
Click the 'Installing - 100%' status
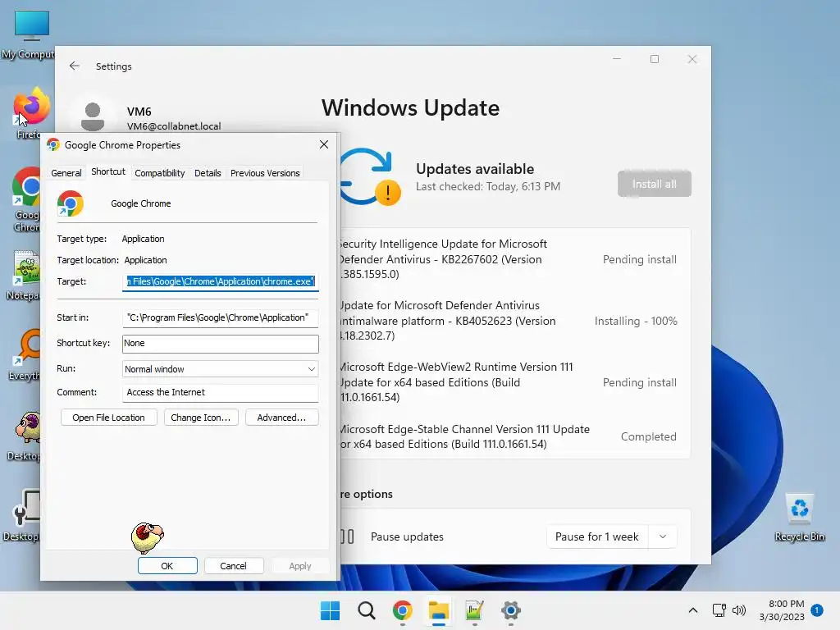[636, 321]
